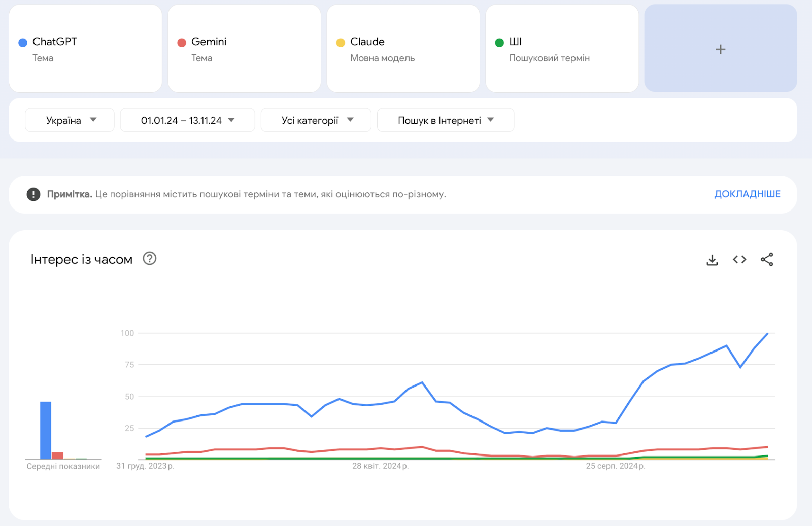The width and height of the screenshot is (812, 526).
Task: Click the Примітка note text
Action: 247,194
